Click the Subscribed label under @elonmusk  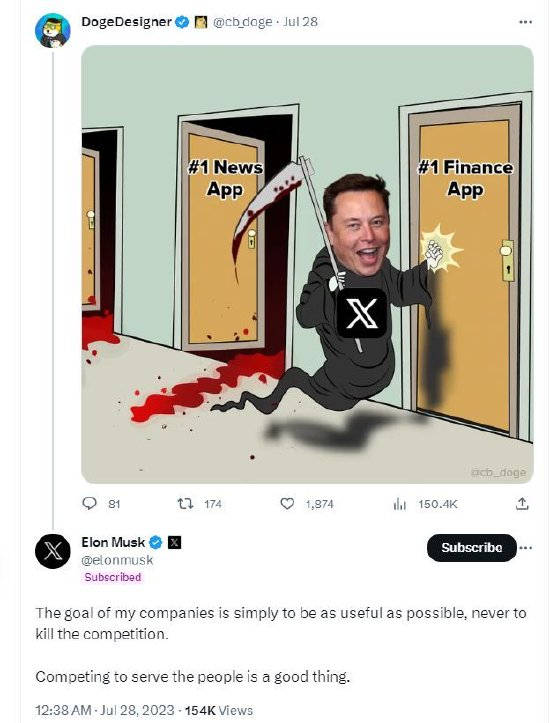pyautogui.click(x=113, y=577)
